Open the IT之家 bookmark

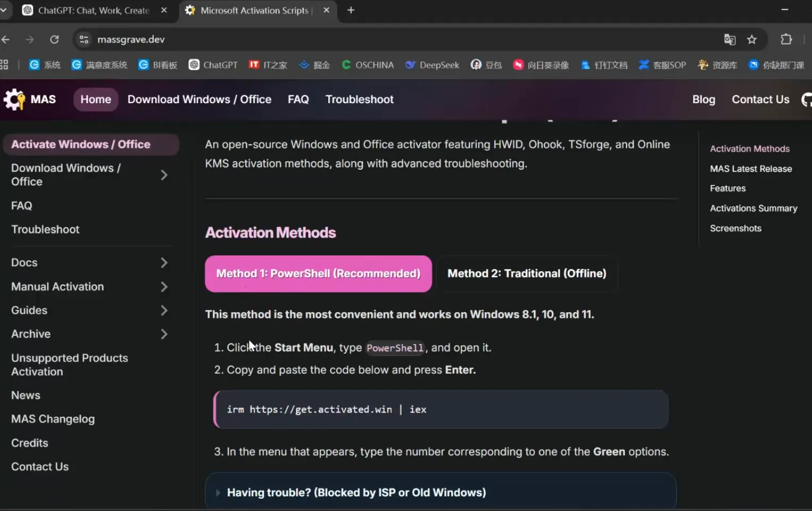pos(268,65)
